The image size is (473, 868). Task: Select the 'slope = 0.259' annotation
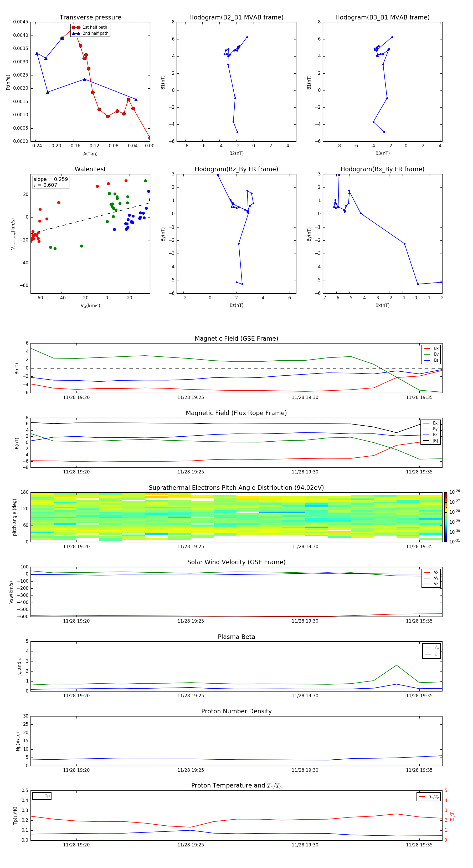click(50, 179)
